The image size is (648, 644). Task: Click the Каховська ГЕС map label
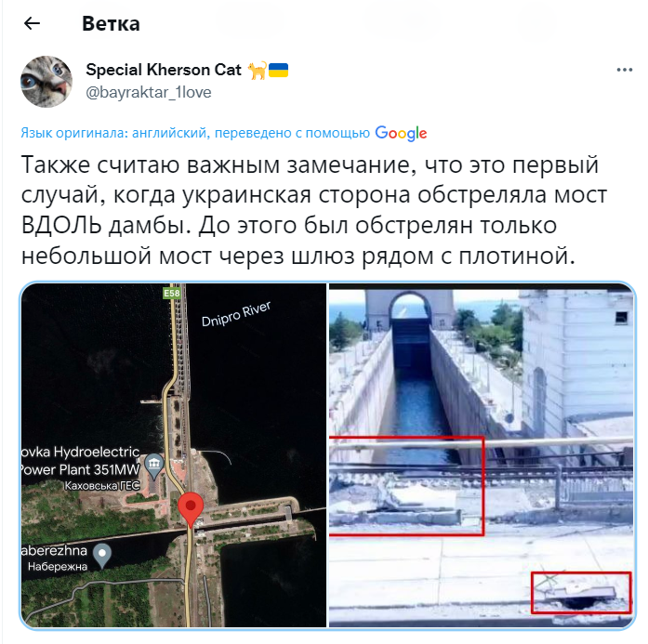tap(102, 485)
